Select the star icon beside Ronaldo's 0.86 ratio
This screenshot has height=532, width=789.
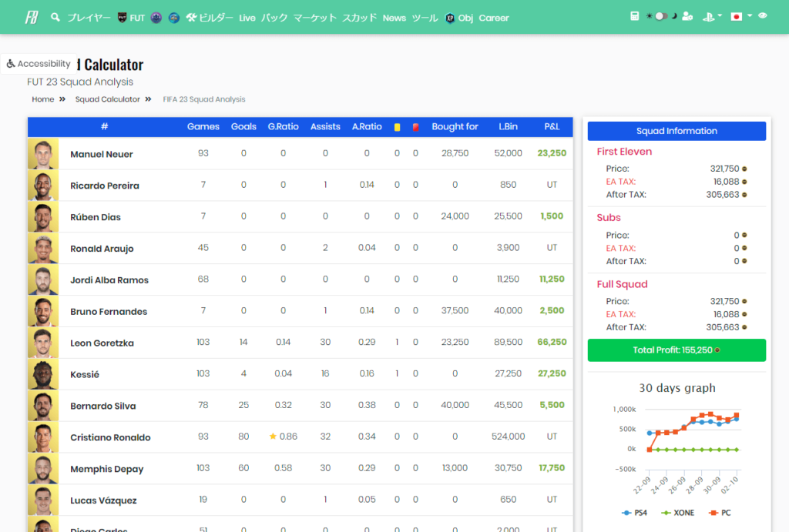coord(273,436)
